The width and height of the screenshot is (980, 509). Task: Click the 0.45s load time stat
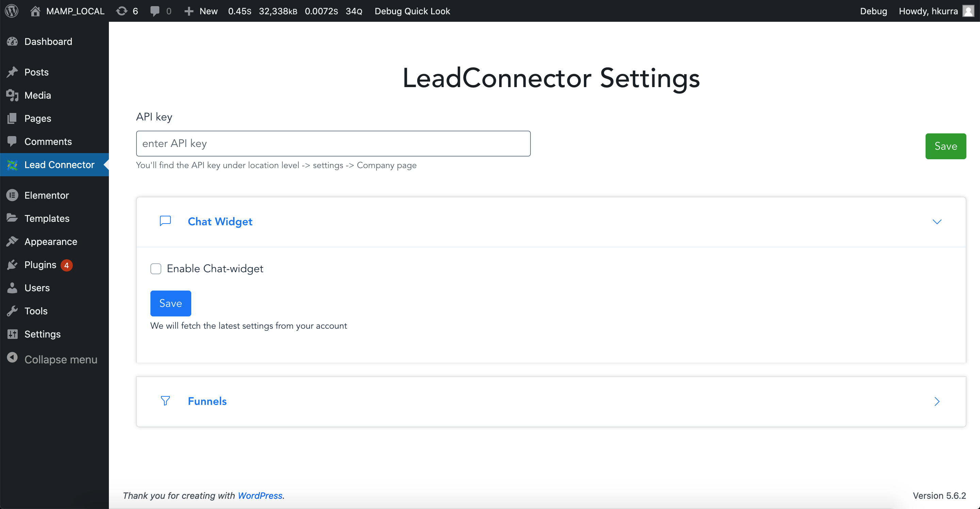239,11
